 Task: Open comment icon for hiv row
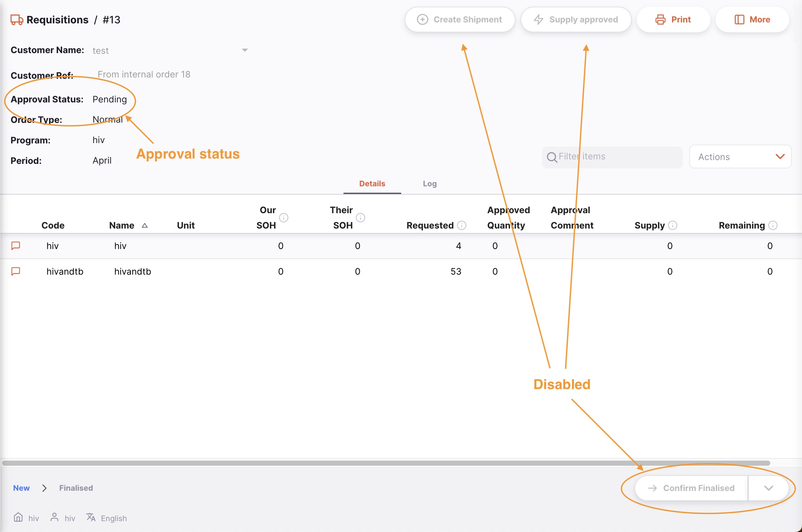click(x=16, y=246)
